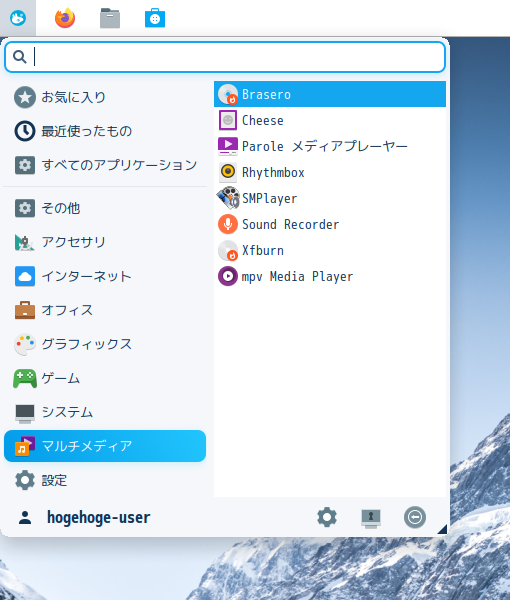The height and width of the screenshot is (600, 510).
Task: Launch Firefox from the top panel
Action: (x=65, y=18)
